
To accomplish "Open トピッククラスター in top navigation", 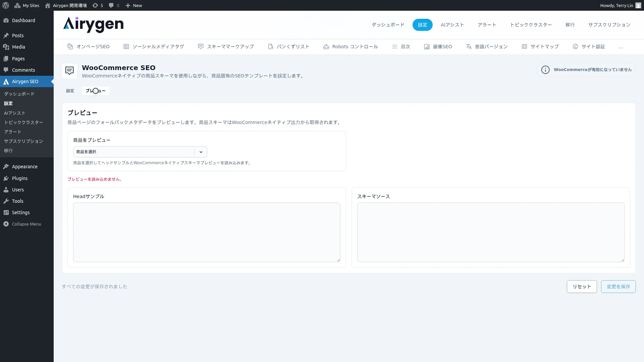I will point(531,25).
